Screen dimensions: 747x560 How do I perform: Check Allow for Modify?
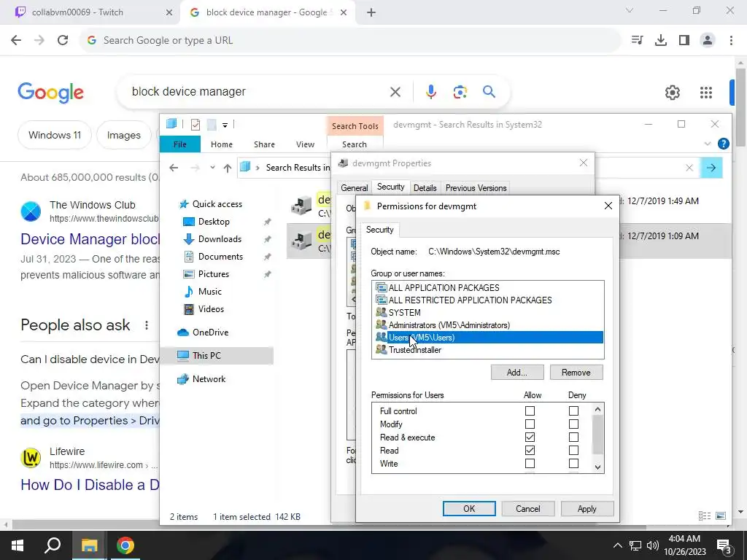coord(530,424)
